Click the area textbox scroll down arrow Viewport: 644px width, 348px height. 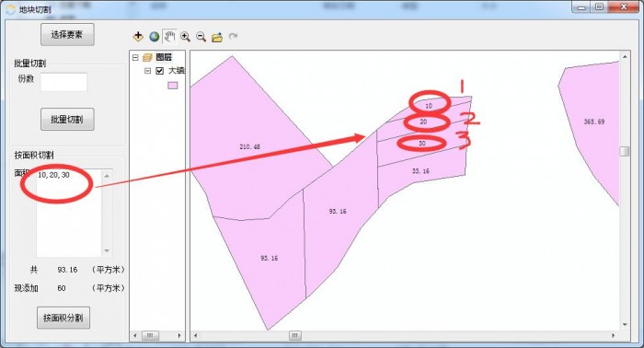107,251
